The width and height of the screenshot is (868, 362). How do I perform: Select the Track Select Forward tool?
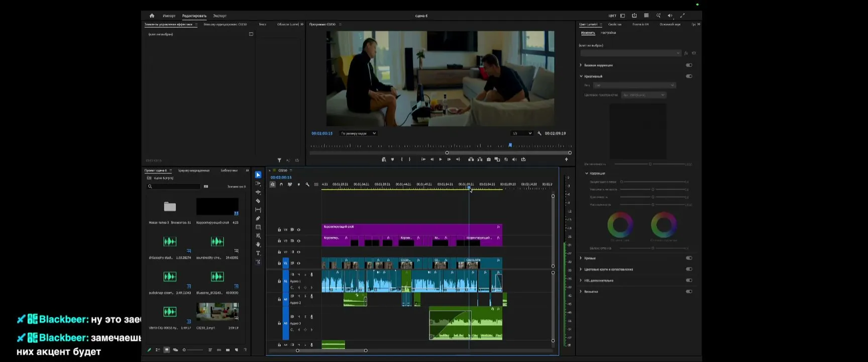(258, 184)
